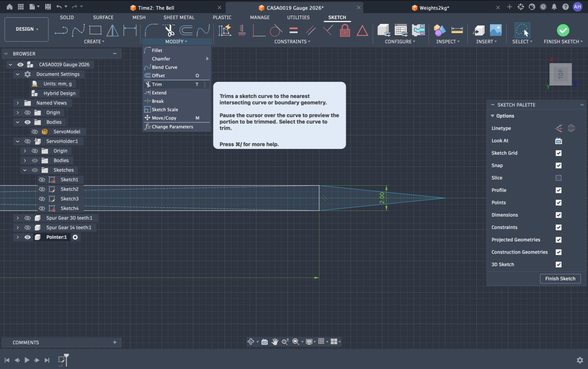
Task: Enable the Slice checkbox
Action: [558, 178]
